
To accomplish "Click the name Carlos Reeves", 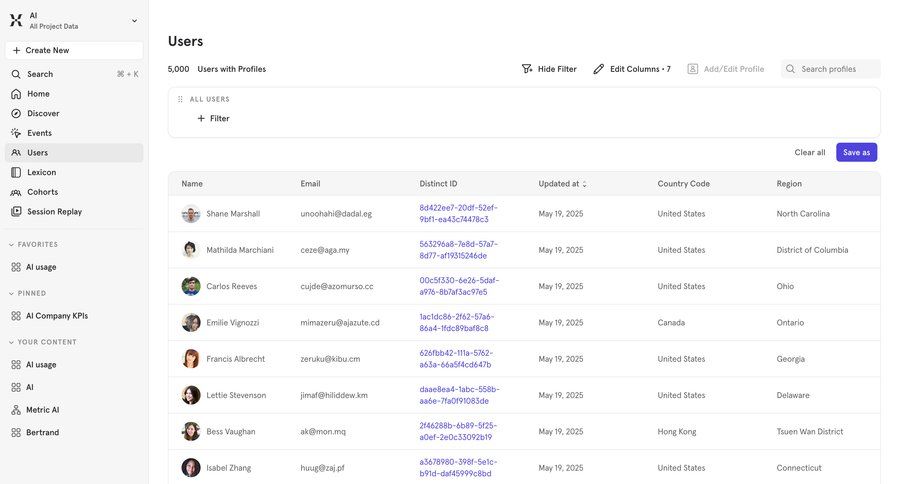I will tap(232, 286).
